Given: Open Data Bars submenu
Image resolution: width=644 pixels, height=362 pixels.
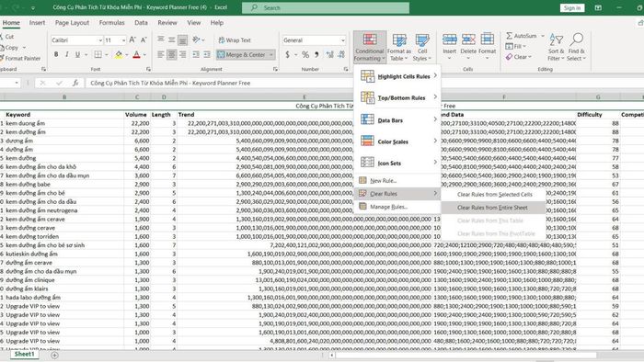Looking at the screenshot, I should click(397, 119).
